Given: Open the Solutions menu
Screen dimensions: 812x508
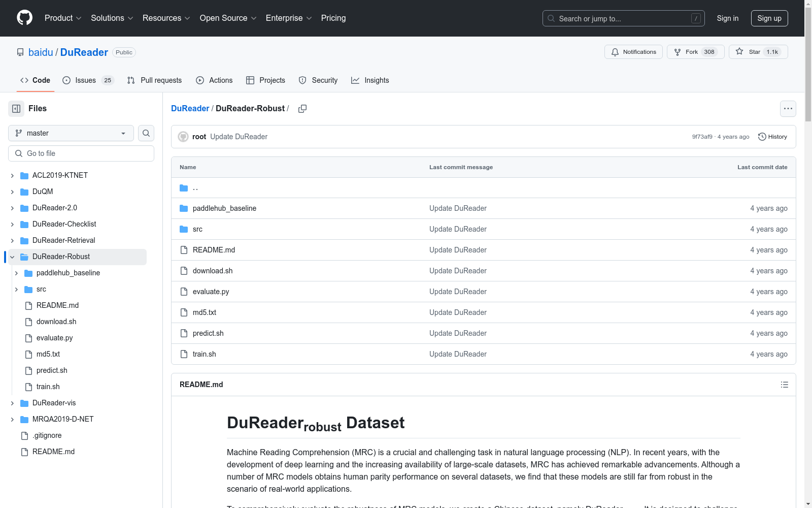Looking at the screenshot, I should 112,18.
